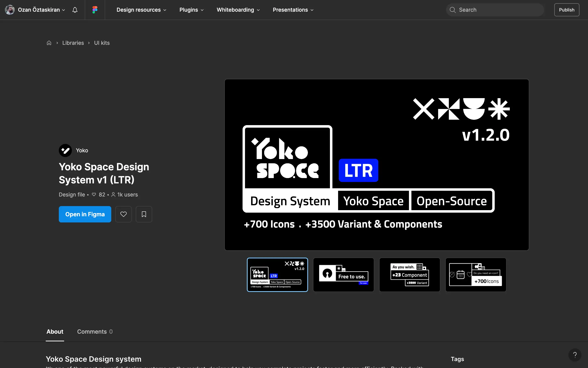
Task: Select the +23 Component thumbnail
Action: click(410, 275)
